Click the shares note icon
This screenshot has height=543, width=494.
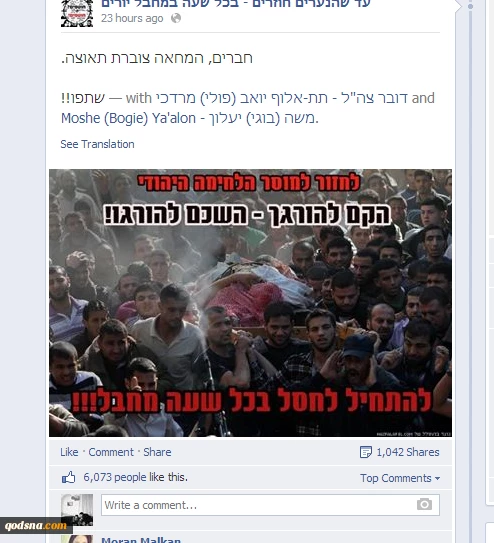(x=366, y=452)
